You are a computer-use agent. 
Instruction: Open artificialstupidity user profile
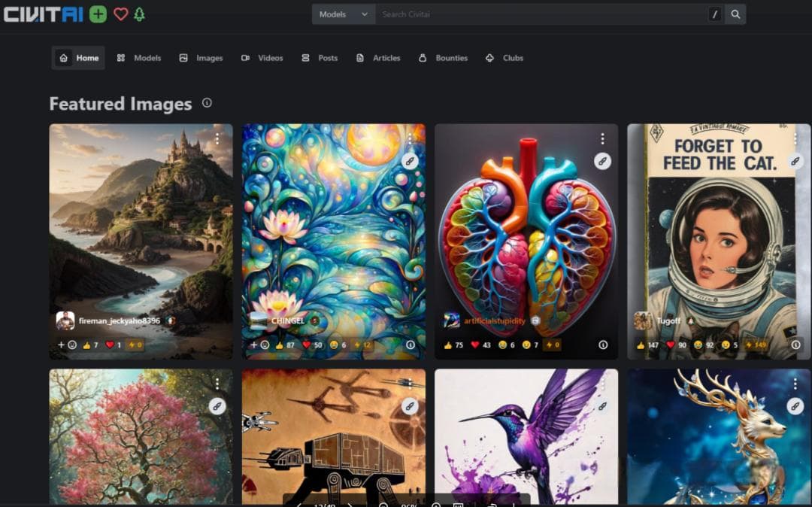click(x=495, y=321)
